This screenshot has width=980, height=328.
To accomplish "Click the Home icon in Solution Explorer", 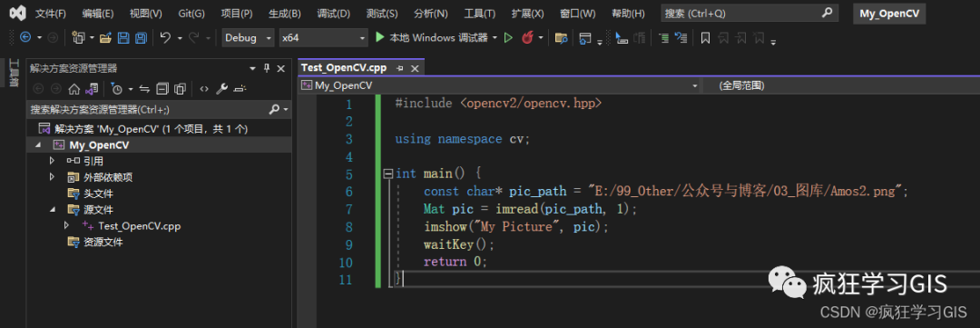I will tap(73, 89).
